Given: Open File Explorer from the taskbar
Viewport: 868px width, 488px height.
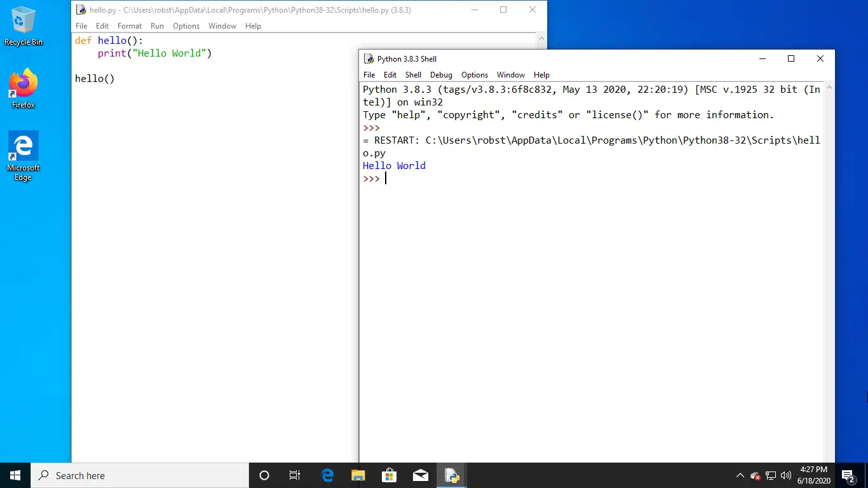Looking at the screenshot, I should point(358,475).
